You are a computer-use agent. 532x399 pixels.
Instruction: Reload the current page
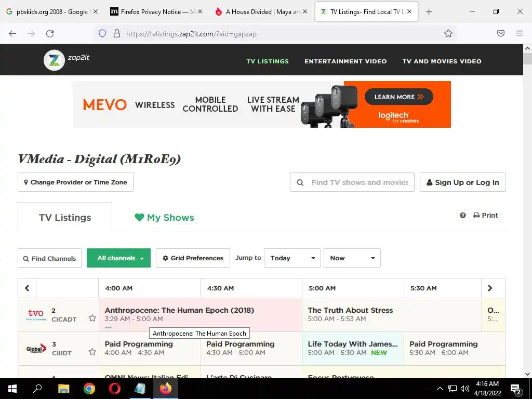[x=50, y=34]
